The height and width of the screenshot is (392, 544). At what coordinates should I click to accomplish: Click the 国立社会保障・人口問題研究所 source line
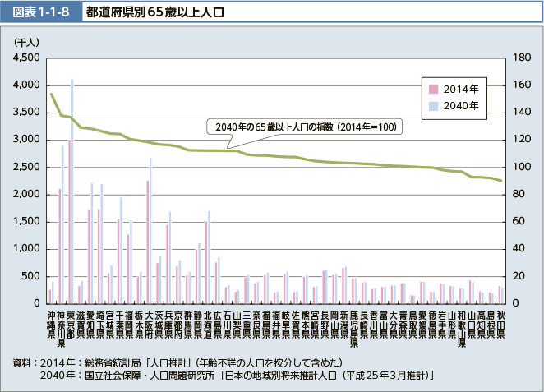(238, 376)
